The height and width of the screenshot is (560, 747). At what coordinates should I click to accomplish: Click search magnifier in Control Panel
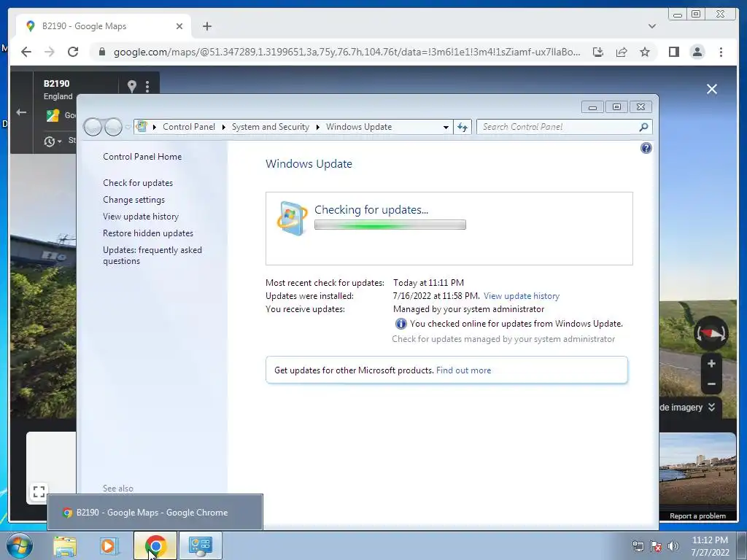tap(643, 127)
